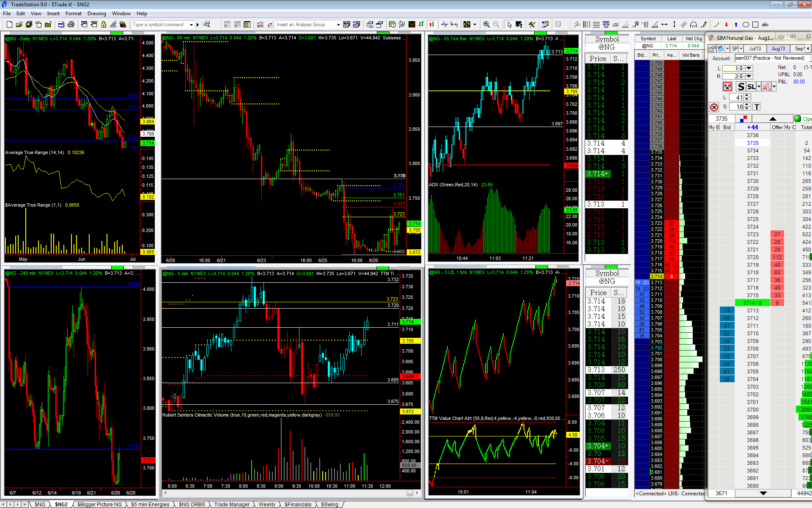
Task: Click the symbol/command text field
Action: [x=160, y=25]
